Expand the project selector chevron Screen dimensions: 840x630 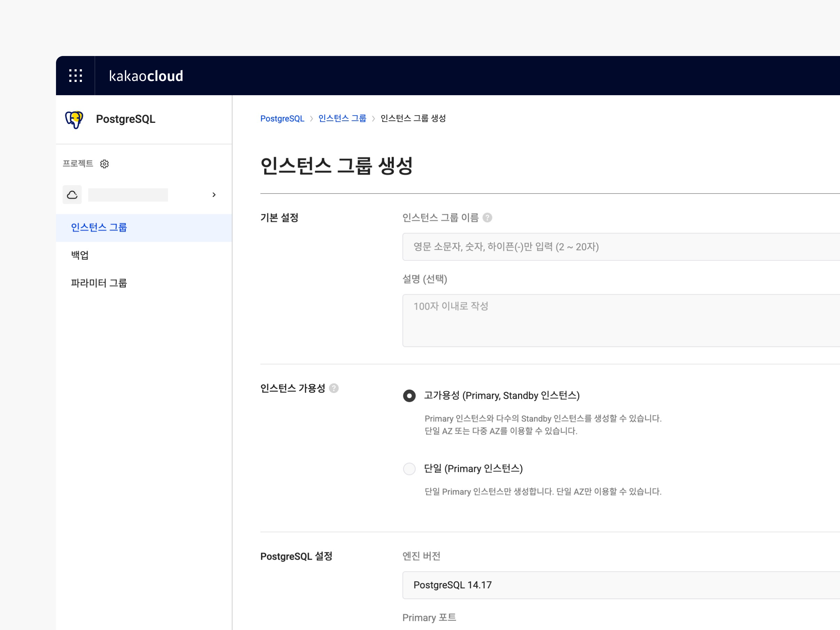click(x=214, y=195)
